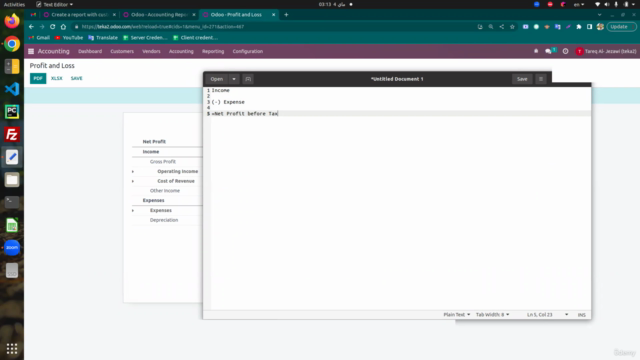The image size is (640, 360).
Task: Open the Accounting menu item
Action: tap(181, 51)
